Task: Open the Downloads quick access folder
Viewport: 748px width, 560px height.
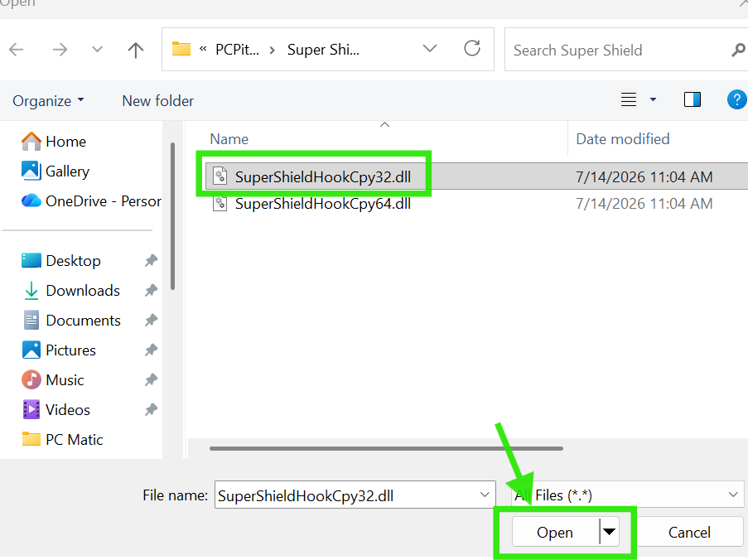Action: click(70, 290)
